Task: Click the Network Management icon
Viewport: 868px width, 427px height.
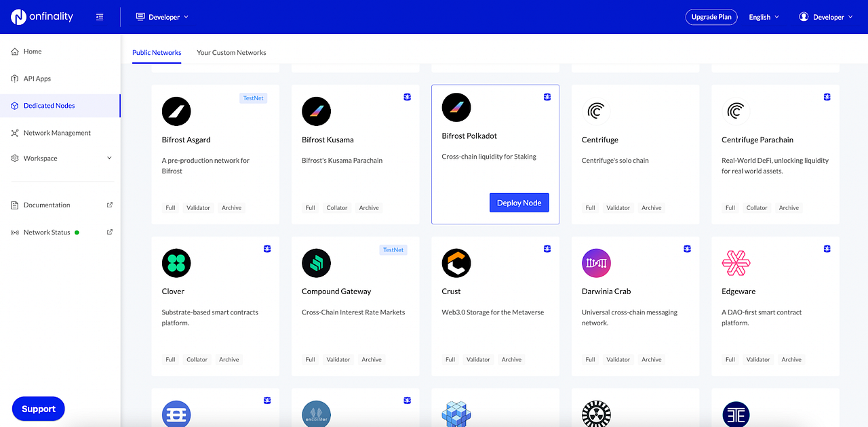Action: pyautogui.click(x=15, y=133)
